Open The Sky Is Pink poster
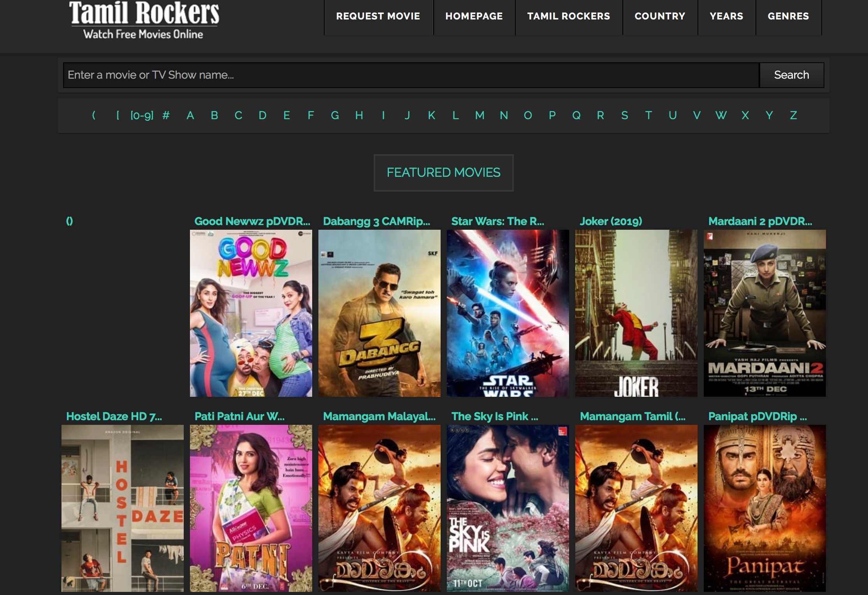 (508, 508)
